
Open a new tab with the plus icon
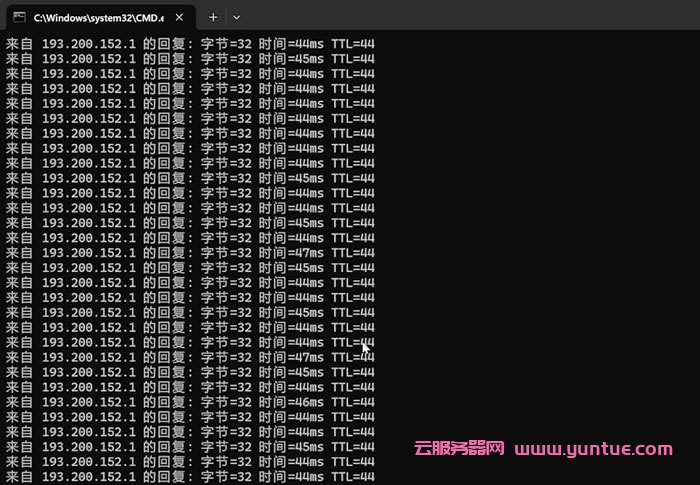pyautogui.click(x=213, y=17)
